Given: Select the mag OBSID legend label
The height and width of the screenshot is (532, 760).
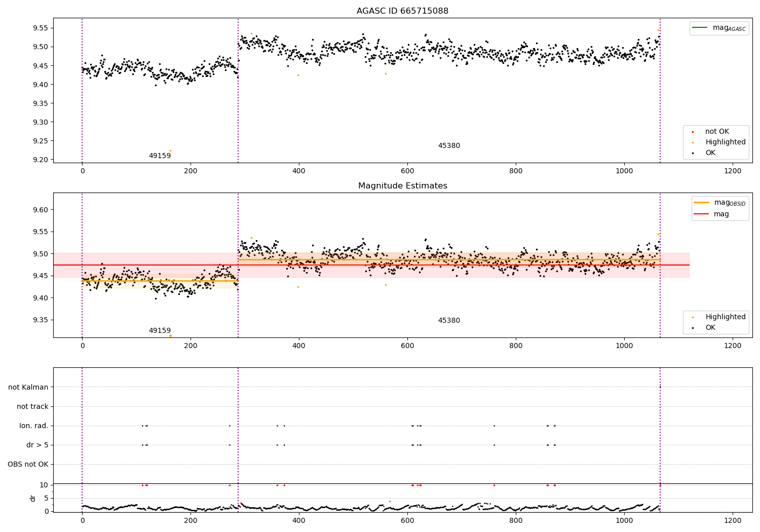Looking at the screenshot, I should pos(730,203).
